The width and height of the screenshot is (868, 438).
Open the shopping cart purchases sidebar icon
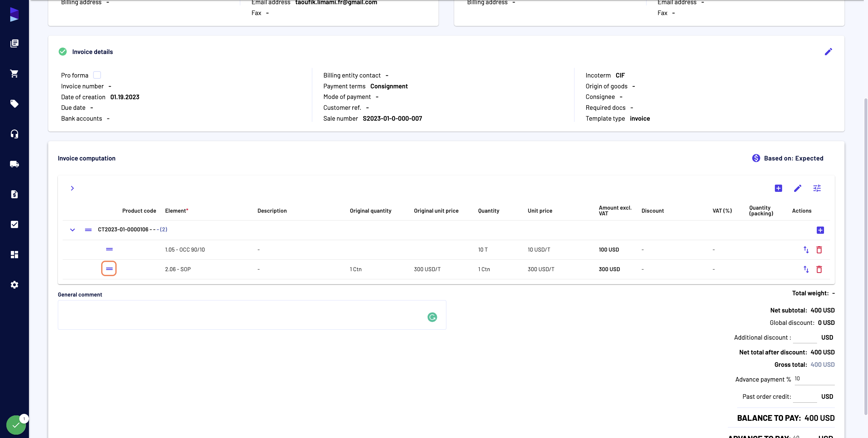14,74
